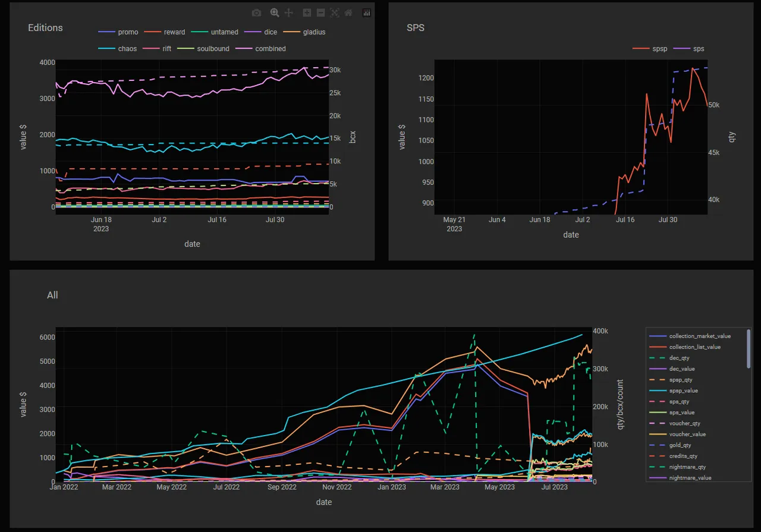Click the SPS chart title
761x532 pixels.
416,27
